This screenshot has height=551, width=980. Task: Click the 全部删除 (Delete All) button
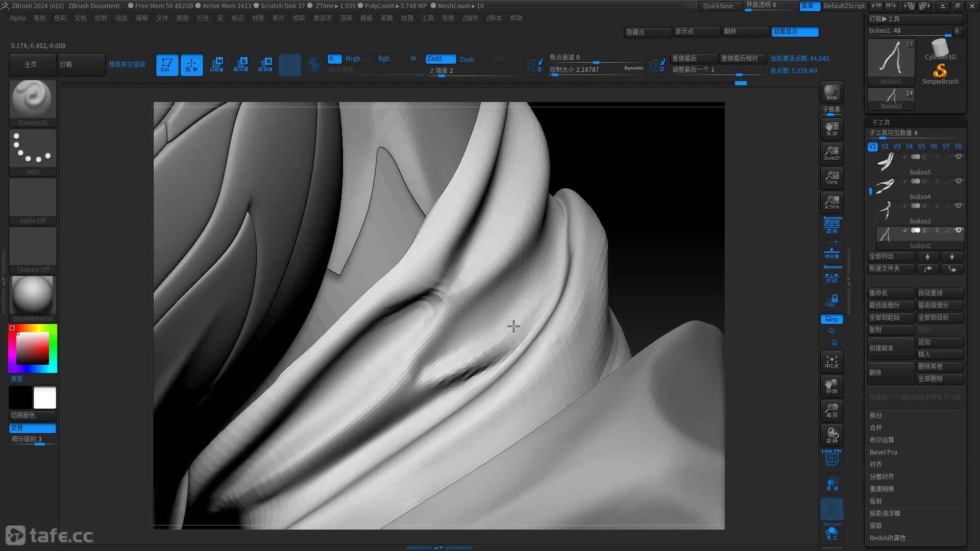[x=940, y=379]
